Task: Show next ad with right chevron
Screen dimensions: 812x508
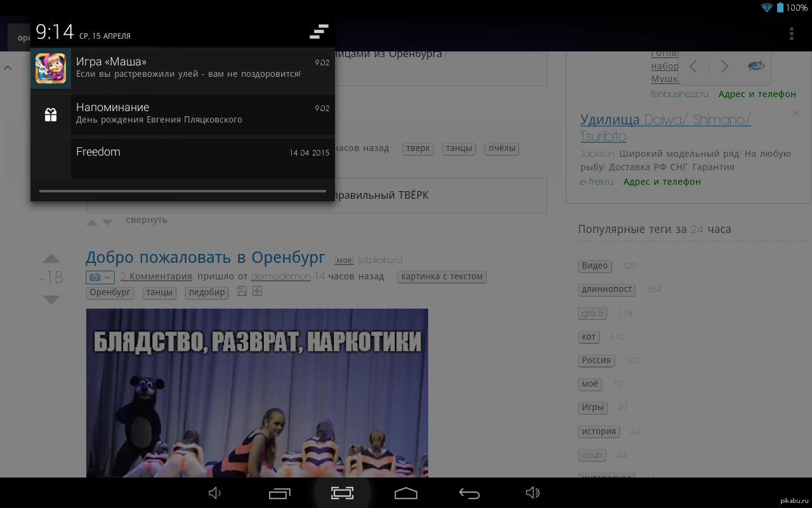Action: click(724, 66)
